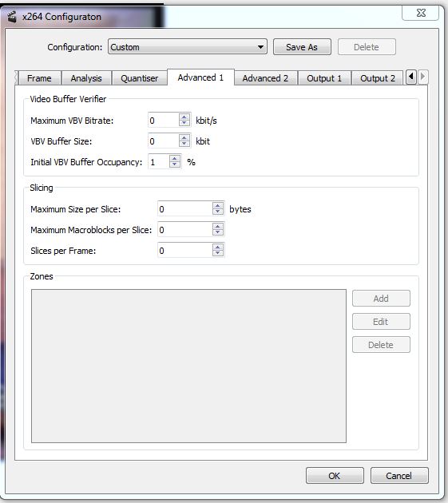448x503 pixels.
Task: Open the Configuration dropdown showing Custom
Action: pos(188,47)
